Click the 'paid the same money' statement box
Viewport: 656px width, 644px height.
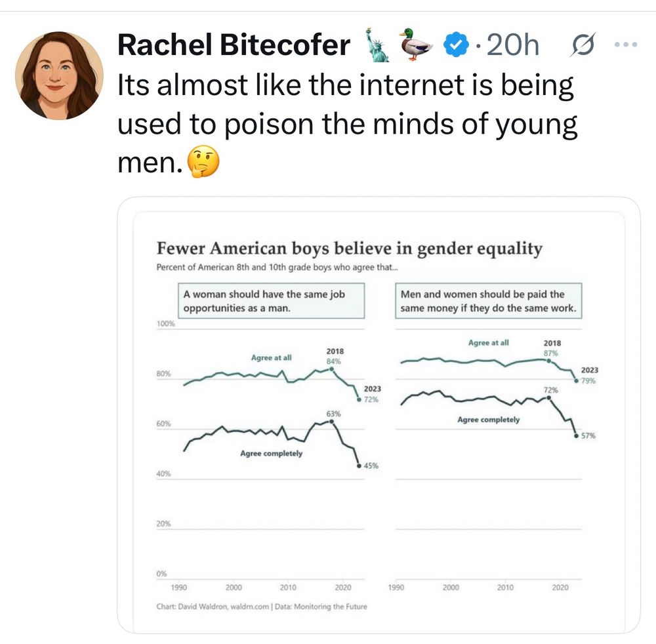488,301
